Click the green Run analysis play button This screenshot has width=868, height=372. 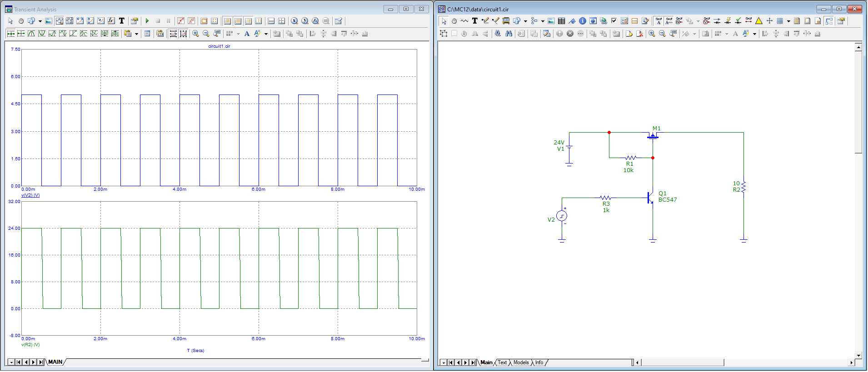(x=147, y=21)
